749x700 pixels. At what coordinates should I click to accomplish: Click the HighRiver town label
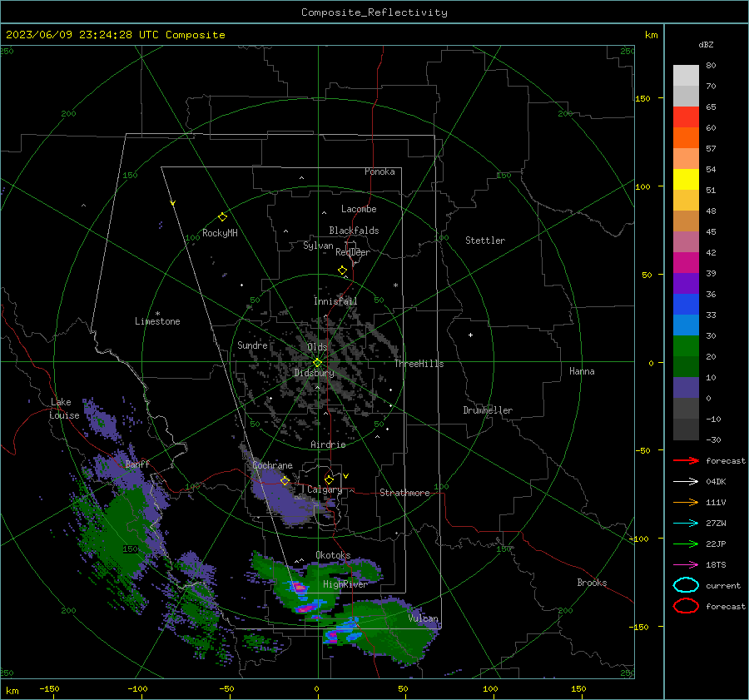point(345,584)
